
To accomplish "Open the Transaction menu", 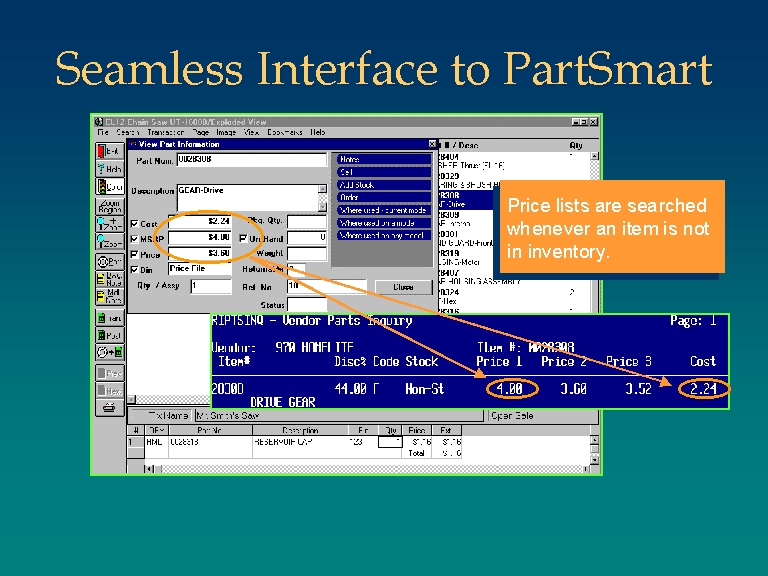I will coord(166,132).
